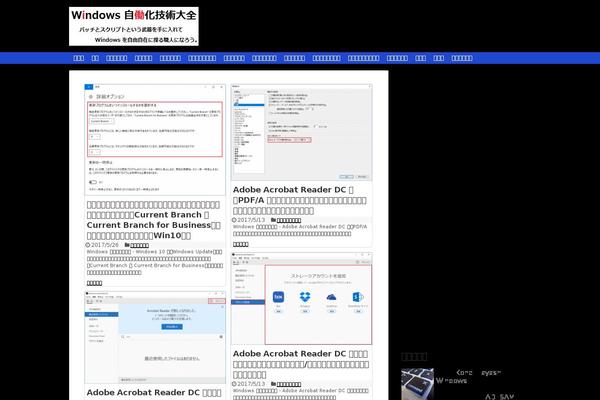Open the category link under the PDF/A article title
Viewport: 600px width, 400px height.
click(289, 220)
